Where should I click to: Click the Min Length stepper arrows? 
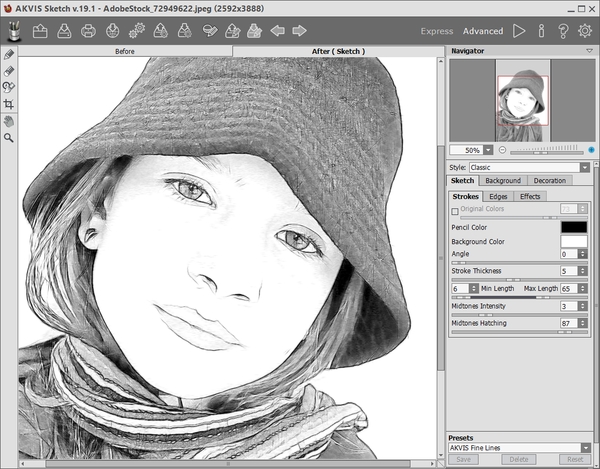pyautogui.click(x=474, y=288)
